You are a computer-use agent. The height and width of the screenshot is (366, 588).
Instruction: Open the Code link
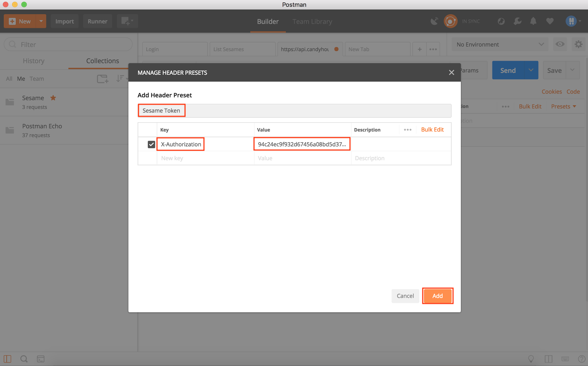coord(573,91)
